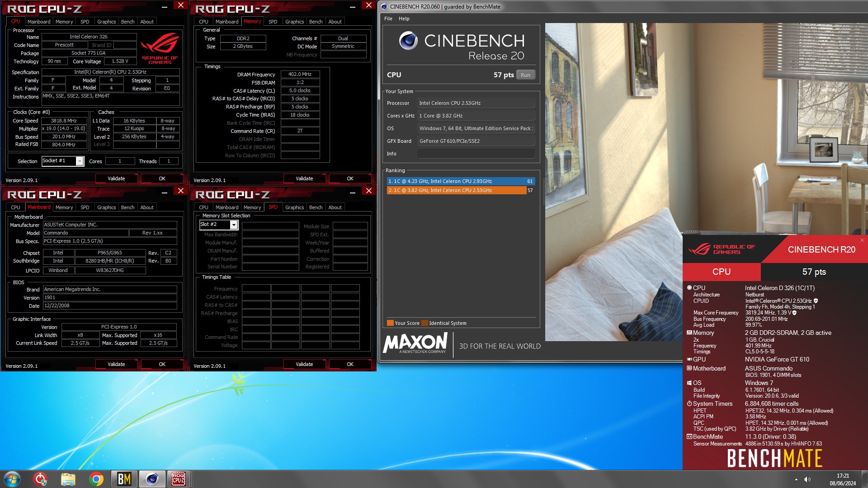Click the taskbar clock showing 17:21
The width and height of the screenshot is (868, 488).
coord(843,475)
